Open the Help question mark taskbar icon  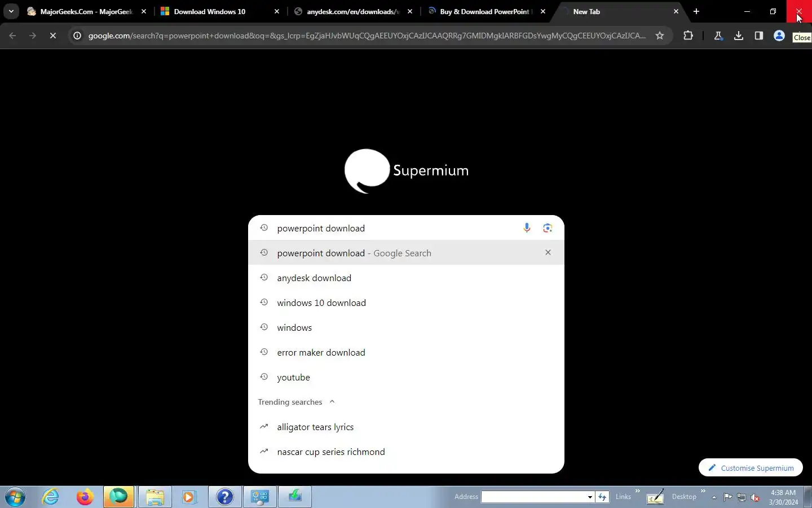[x=224, y=497]
